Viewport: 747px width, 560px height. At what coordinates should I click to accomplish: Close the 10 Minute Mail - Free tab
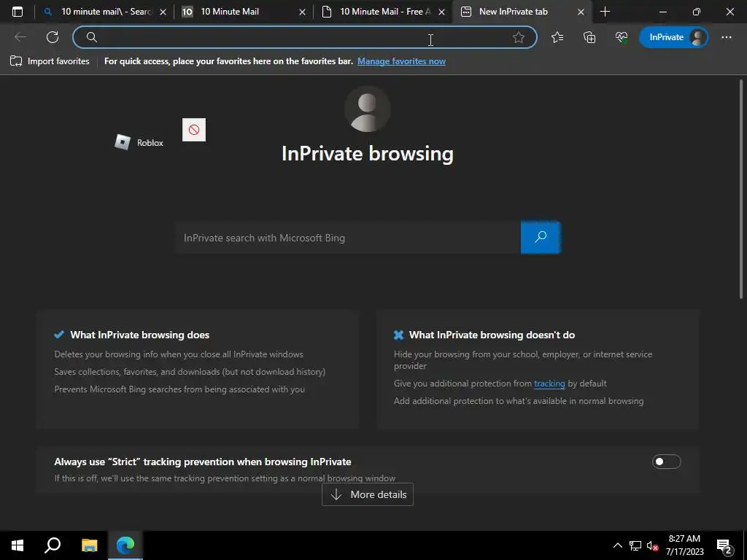point(441,12)
